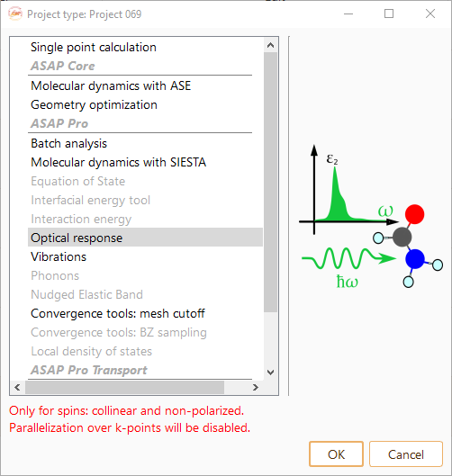This screenshot has width=452, height=476.
Task: Cancel the project type dialog
Action: 406,454
